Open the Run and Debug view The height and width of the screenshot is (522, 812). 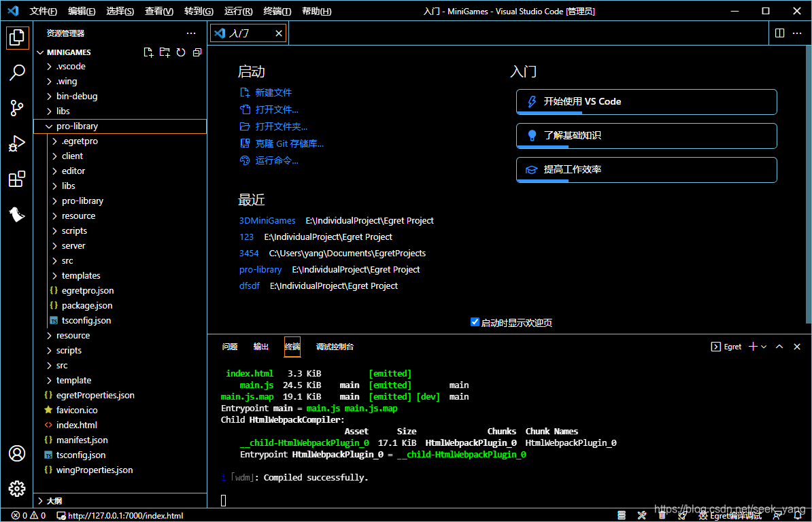17,143
